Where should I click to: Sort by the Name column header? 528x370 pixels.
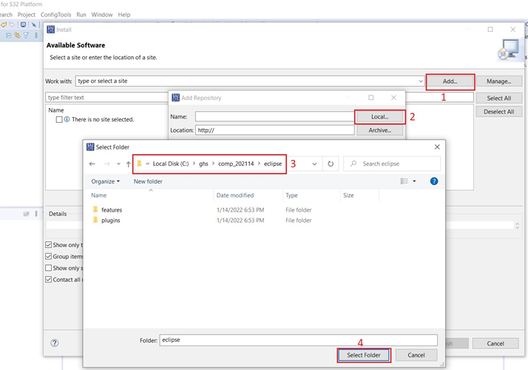(x=99, y=196)
